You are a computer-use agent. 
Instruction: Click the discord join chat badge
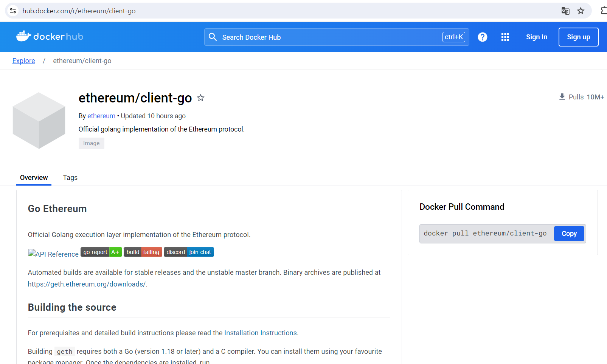click(x=189, y=252)
